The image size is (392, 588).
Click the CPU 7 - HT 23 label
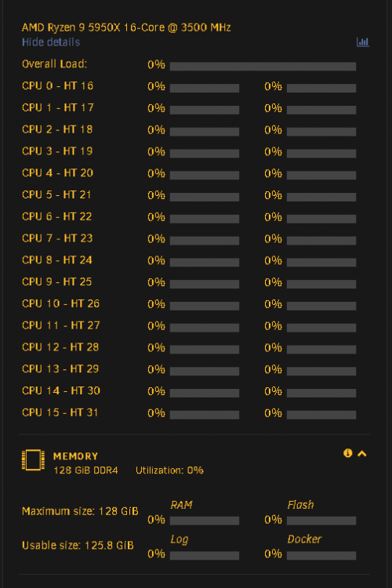57,238
